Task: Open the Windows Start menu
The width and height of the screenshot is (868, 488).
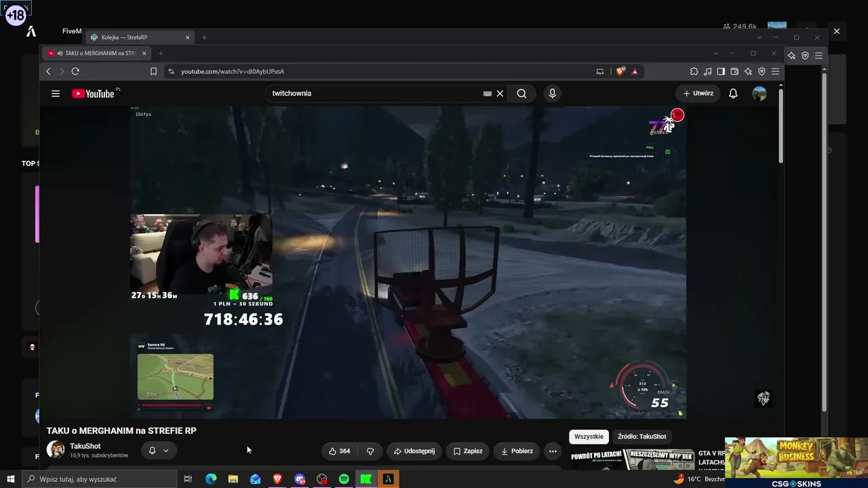Action: 11,479
